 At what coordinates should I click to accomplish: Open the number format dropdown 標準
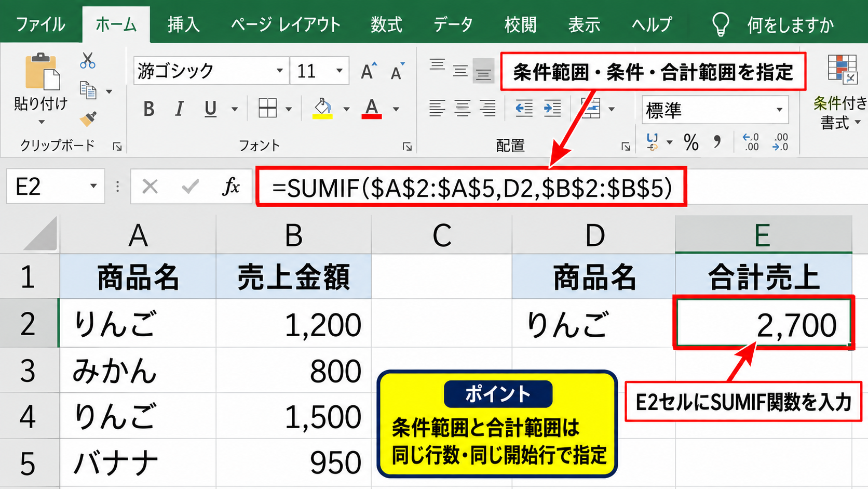779,110
